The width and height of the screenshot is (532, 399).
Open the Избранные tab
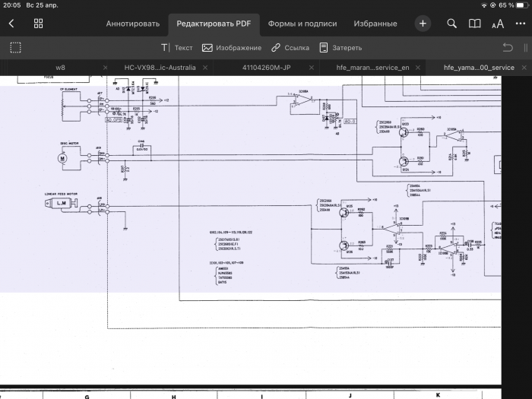pyautogui.click(x=375, y=24)
